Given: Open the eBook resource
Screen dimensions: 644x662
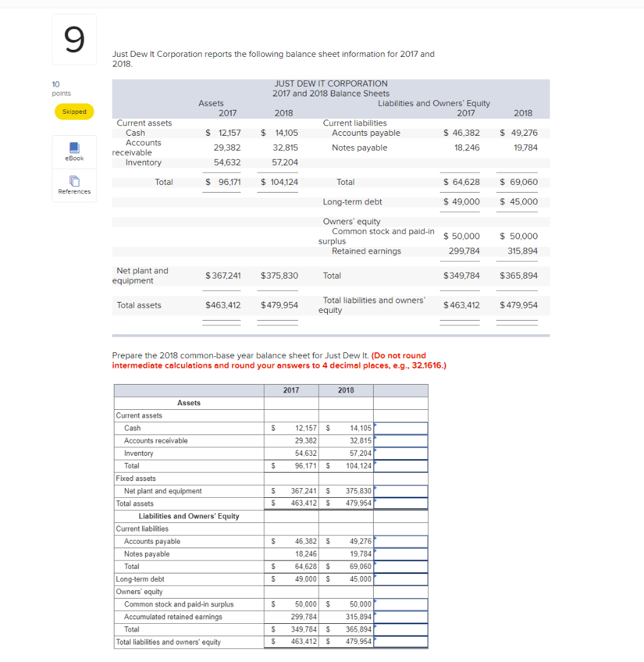Looking at the screenshot, I should (x=74, y=152).
